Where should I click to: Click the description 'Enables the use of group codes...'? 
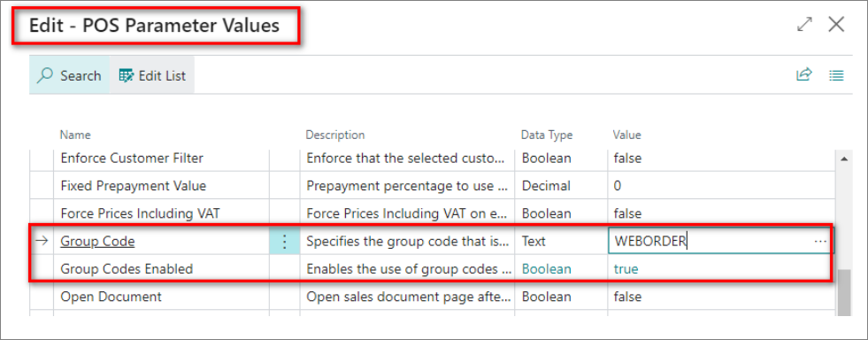[x=409, y=269]
